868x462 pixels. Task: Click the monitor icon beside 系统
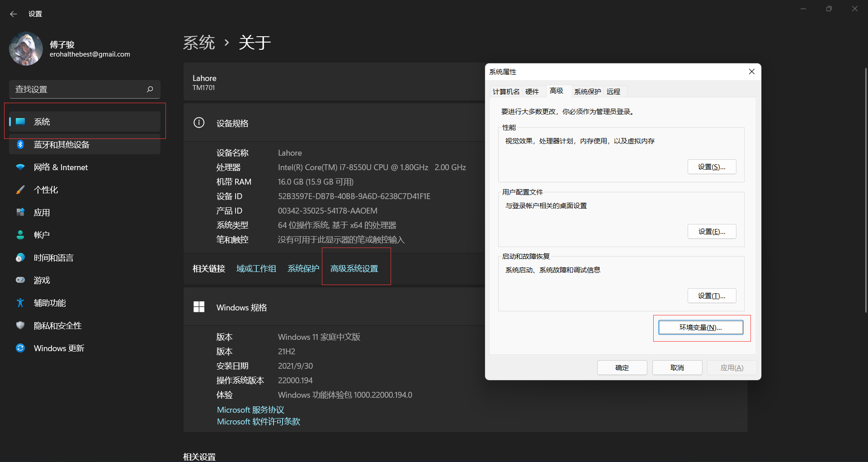click(20, 122)
